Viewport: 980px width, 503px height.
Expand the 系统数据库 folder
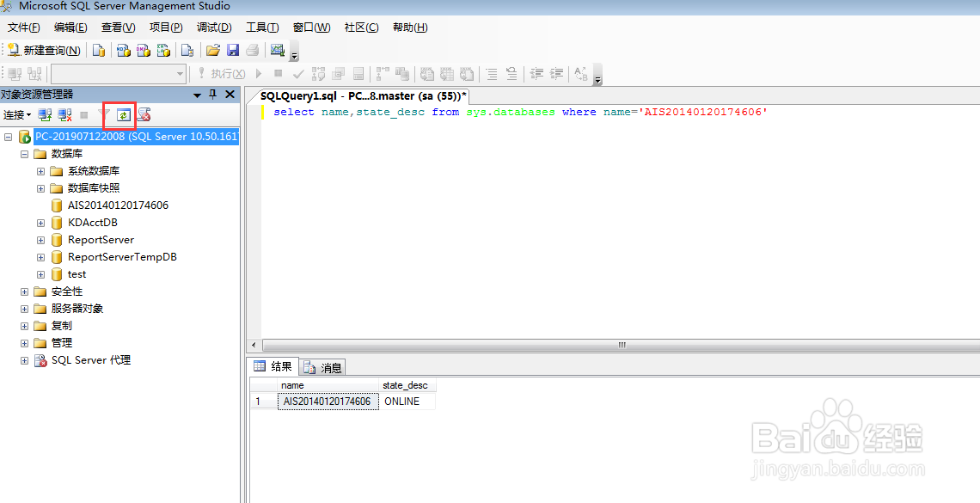pyautogui.click(x=40, y=171)
